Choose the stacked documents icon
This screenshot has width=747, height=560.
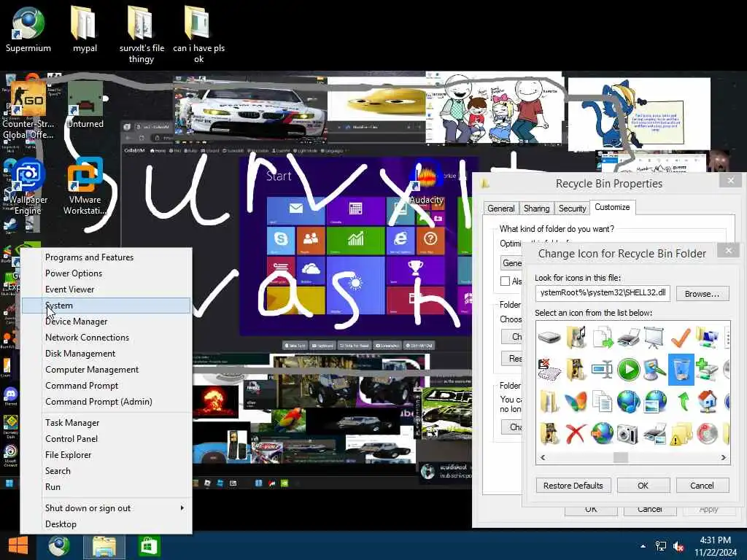point(602,401)
